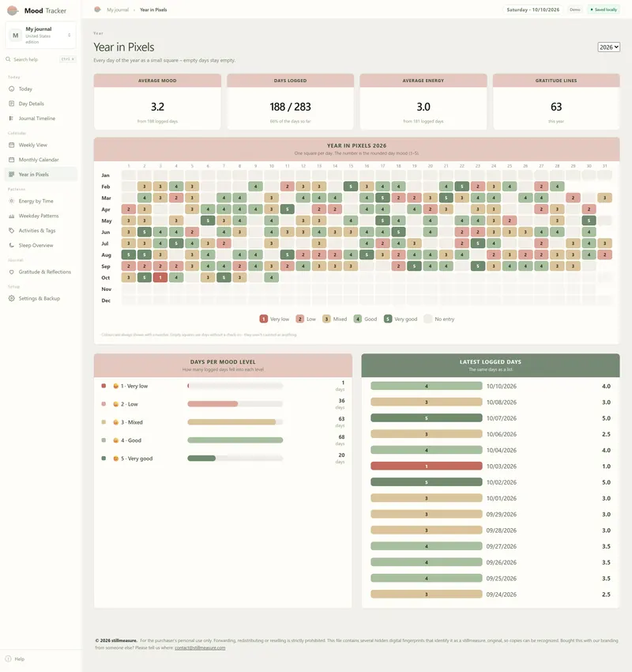The height and width of the screenshot is (672, 632).
Task: Click the Mixed legend swatch
Action: 326,319
